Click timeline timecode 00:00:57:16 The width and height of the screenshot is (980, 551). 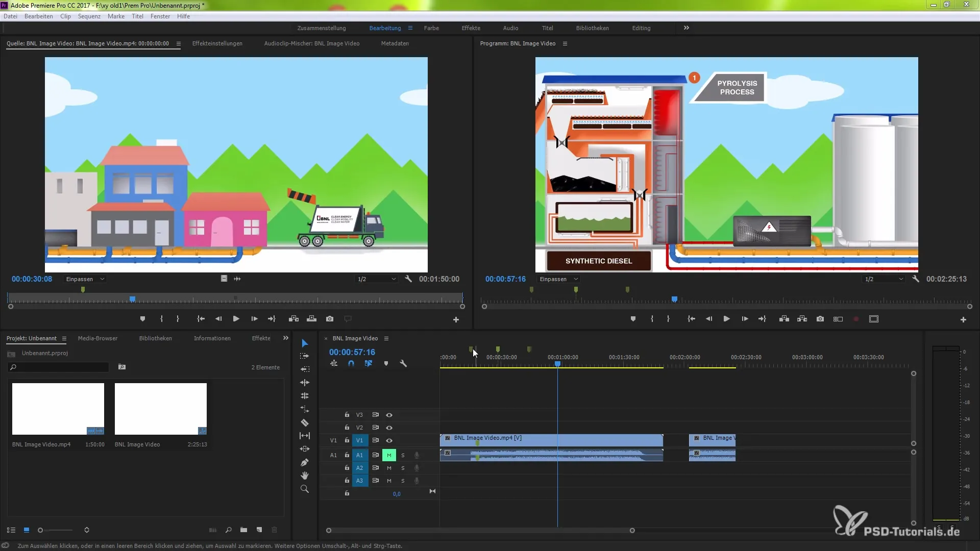pos(352,352)
